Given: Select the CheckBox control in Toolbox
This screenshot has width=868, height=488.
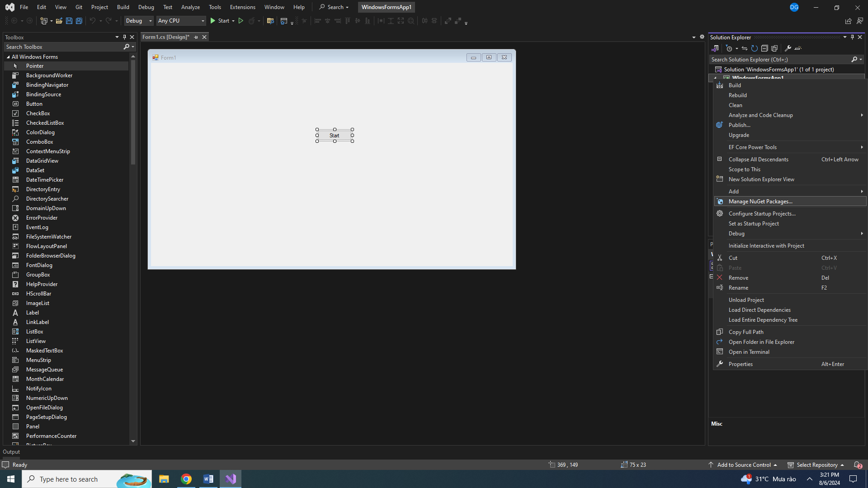Looking at the screenshot, I should click(x=38, y=113).
